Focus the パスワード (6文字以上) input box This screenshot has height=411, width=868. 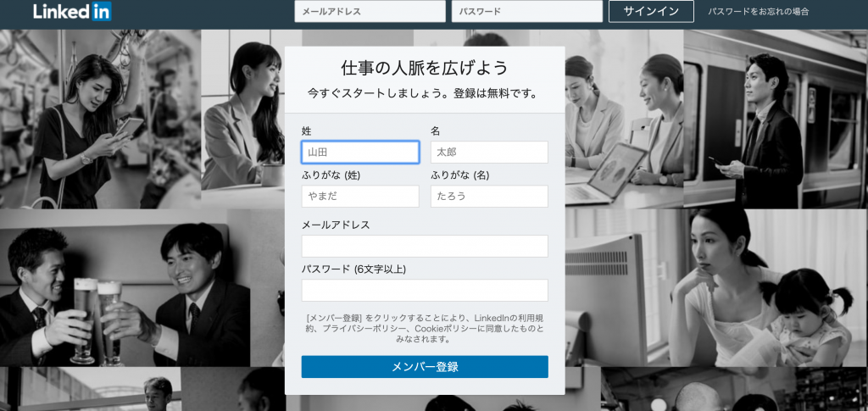[425, 291]
